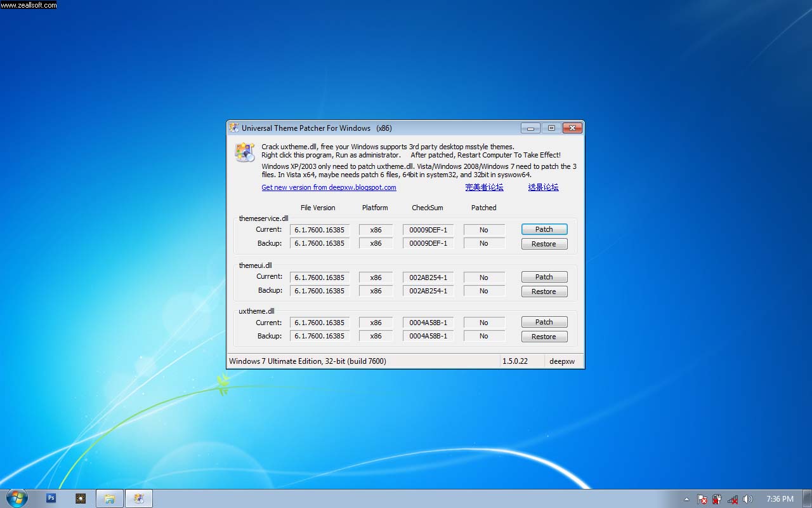
Task: Click themeservice.dll Current platform x86 field
Action: (376, 230)
